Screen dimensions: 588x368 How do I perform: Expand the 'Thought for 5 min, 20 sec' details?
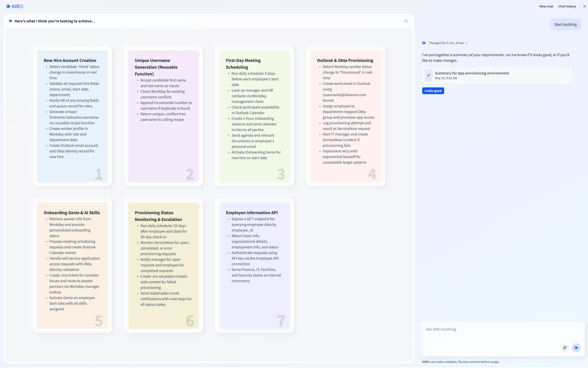tap(448, 43)
